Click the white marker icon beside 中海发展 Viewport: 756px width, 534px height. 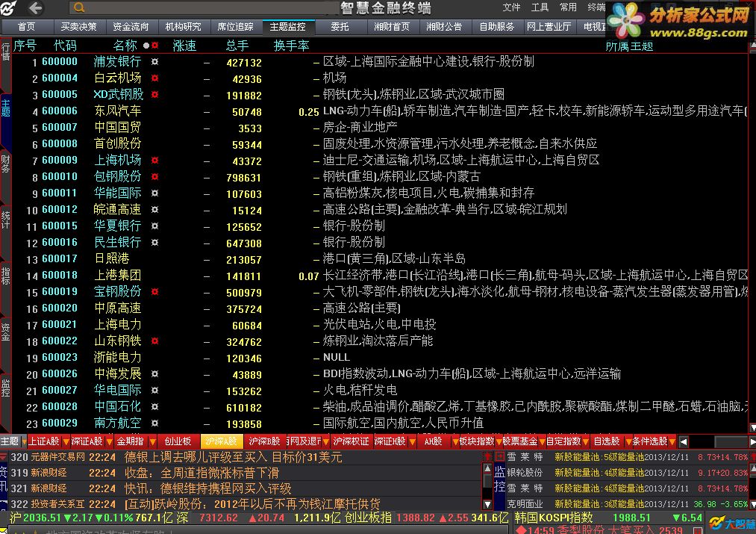click(154, 373)
